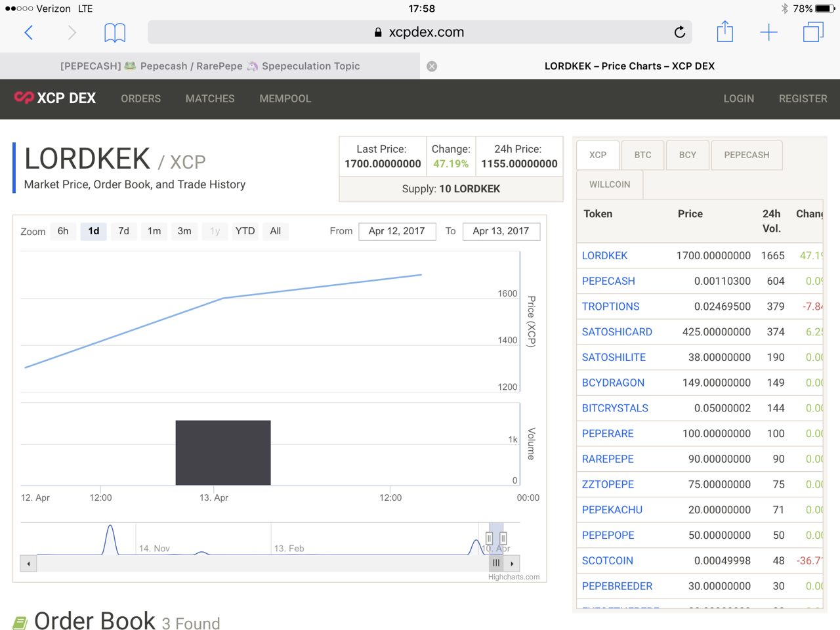Open the MATCHES menu item
840x630 pixels.
coord(210,98)
